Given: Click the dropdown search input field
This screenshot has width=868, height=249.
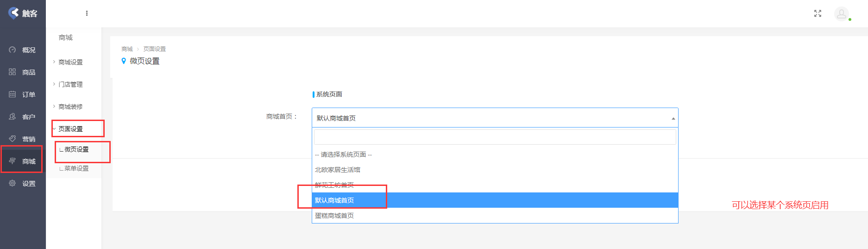Looking at the screenshot, I should point(495,137).
